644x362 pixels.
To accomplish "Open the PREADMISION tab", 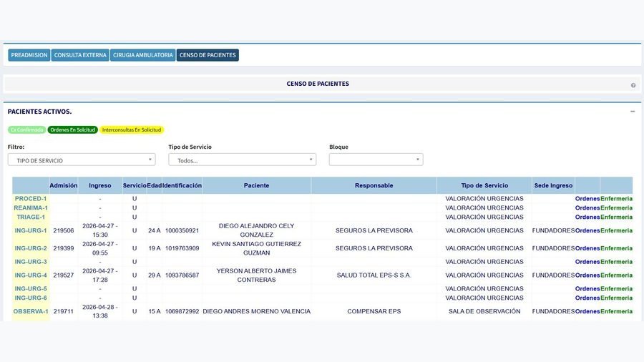I will (29, 55).
